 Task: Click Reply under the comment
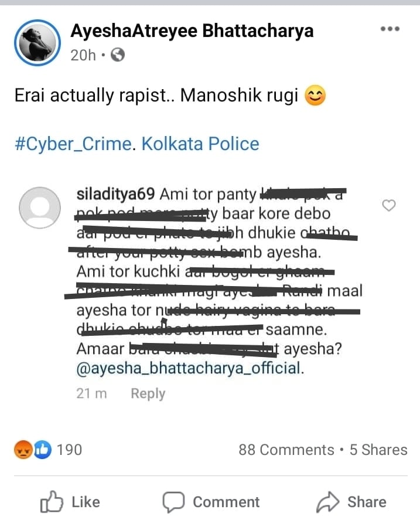point(148,393)
